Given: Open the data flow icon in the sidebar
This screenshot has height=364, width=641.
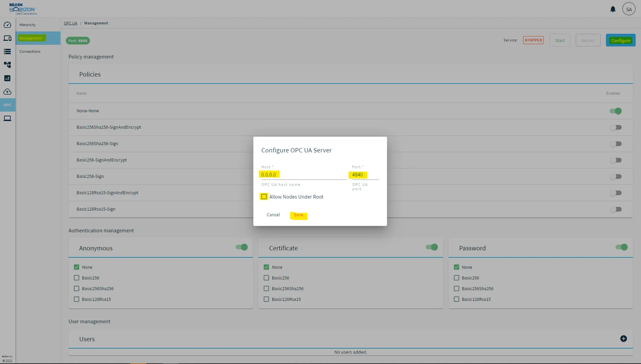Looking at the screenshot, I should [7, 65].
